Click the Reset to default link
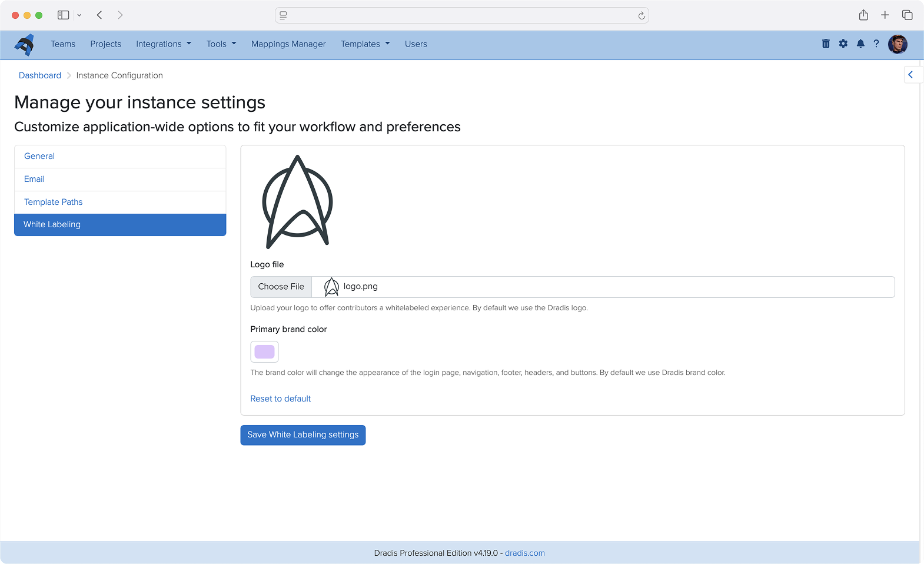This screenshot has width=924, height=564. [280, 399]
